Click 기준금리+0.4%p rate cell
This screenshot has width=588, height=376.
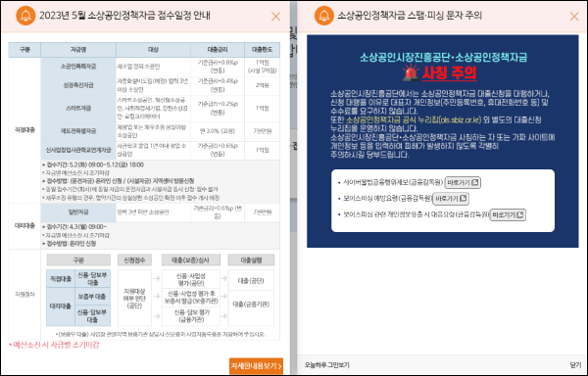218,85
